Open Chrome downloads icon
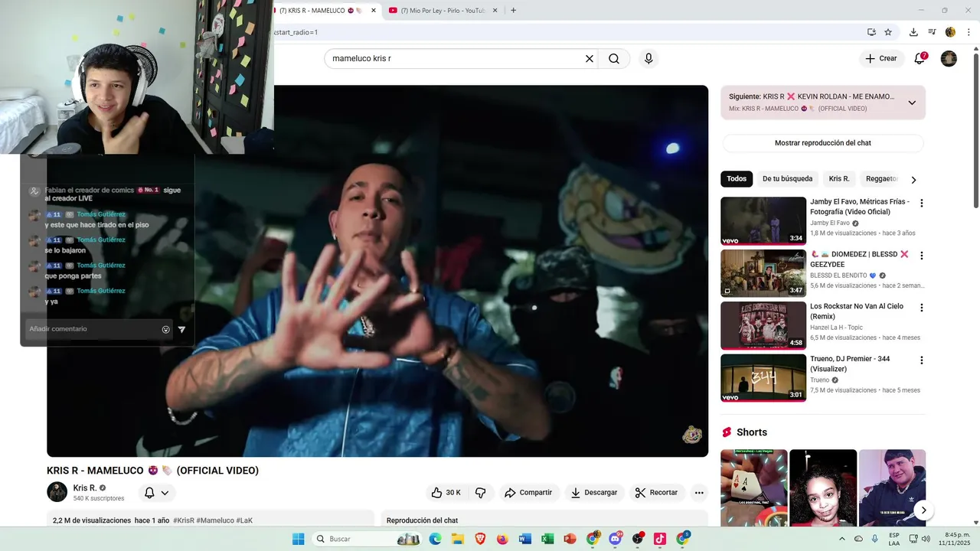The width and height of the screenshot is (980, 551). (x=913, y=32)
